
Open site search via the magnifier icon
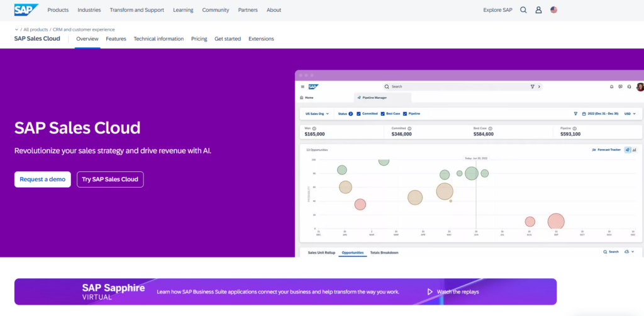click(523, 10)
